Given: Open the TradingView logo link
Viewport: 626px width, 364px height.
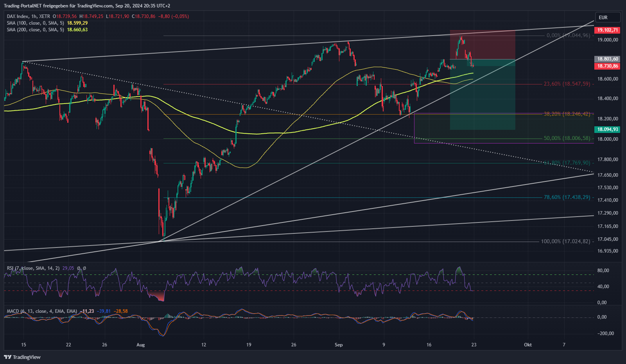Looking at the screenshot, I should click(x=22, y=357).
